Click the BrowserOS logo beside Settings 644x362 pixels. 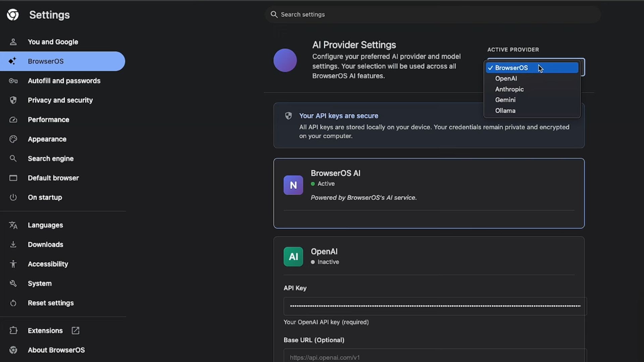tap(13, 15)
